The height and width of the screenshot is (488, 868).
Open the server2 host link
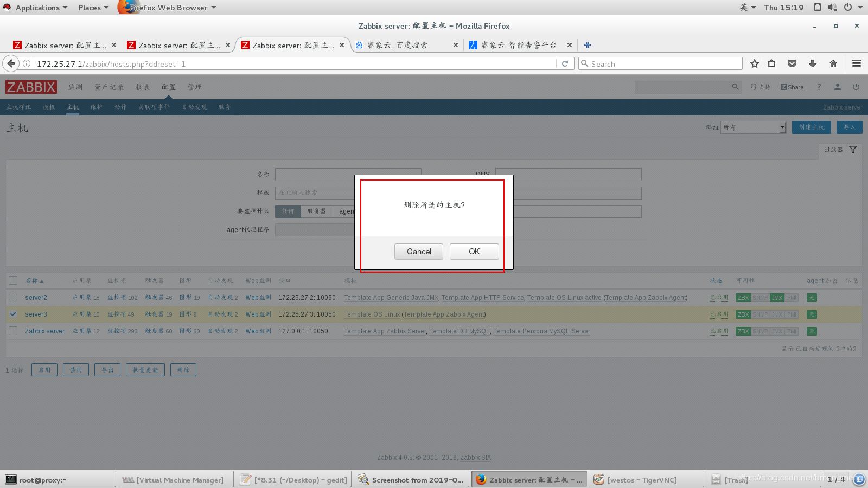(36, 298)
